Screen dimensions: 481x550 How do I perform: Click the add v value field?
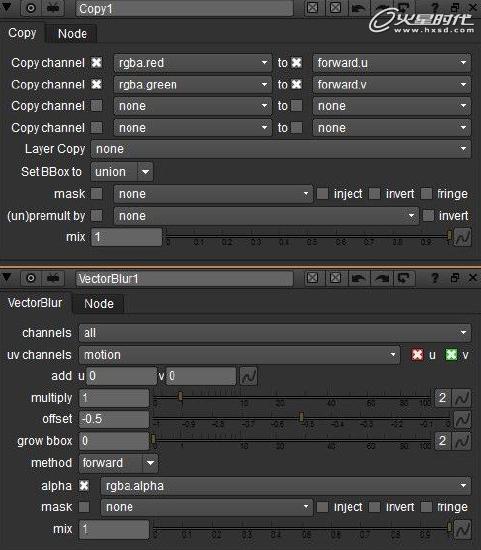tap(201, 376)
